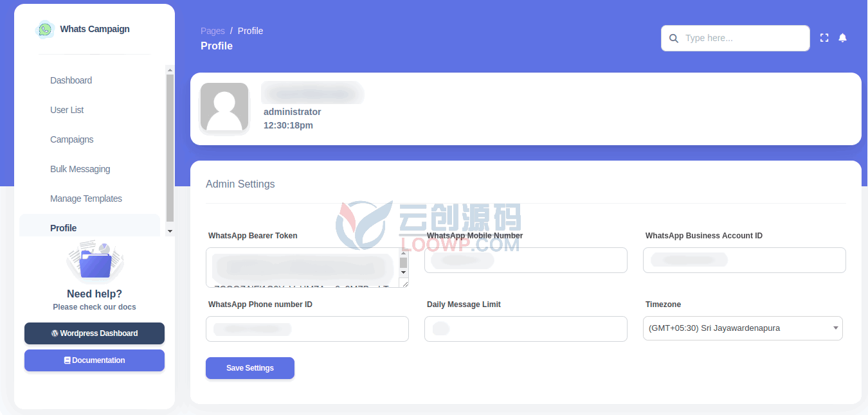Click the Wordpress icon in dashboard button
The image size is (868, 415).
point(55,333)
